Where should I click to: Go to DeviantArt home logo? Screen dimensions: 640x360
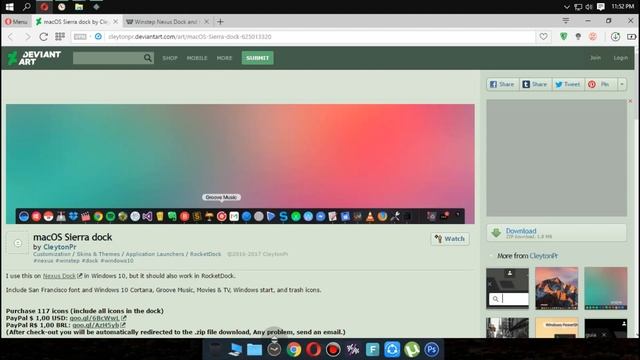34,58
